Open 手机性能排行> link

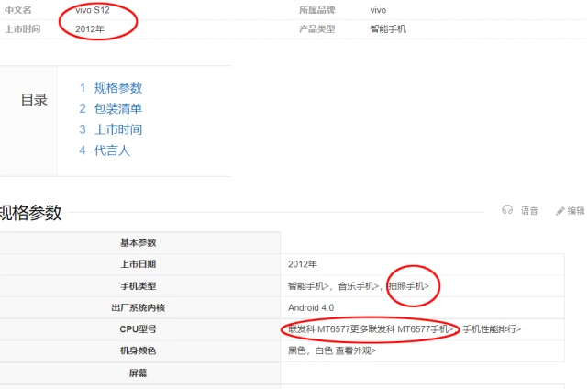point(492,329)
